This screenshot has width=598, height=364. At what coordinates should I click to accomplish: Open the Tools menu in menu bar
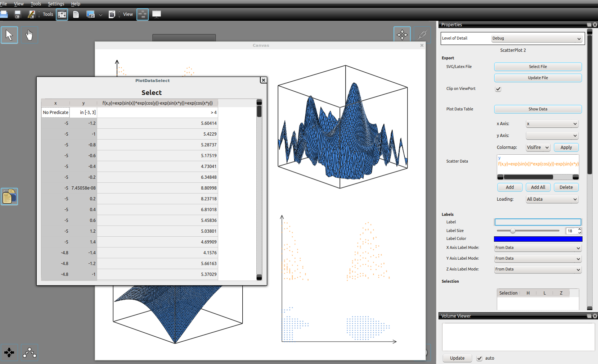click(x=36, y=4)
